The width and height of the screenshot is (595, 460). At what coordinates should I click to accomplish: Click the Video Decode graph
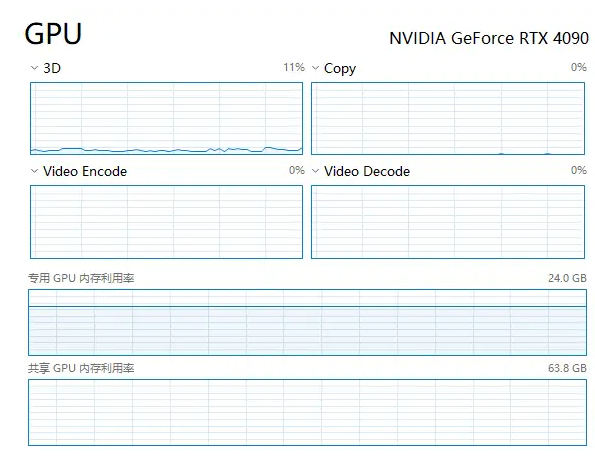448,222
